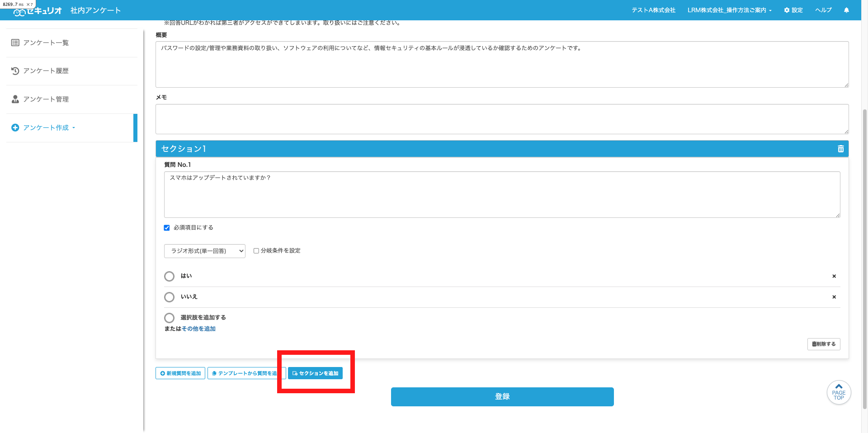Open アンケート管理 in the sidebar
The height and width of the screenshot is (433, 868).
point(46,99)
